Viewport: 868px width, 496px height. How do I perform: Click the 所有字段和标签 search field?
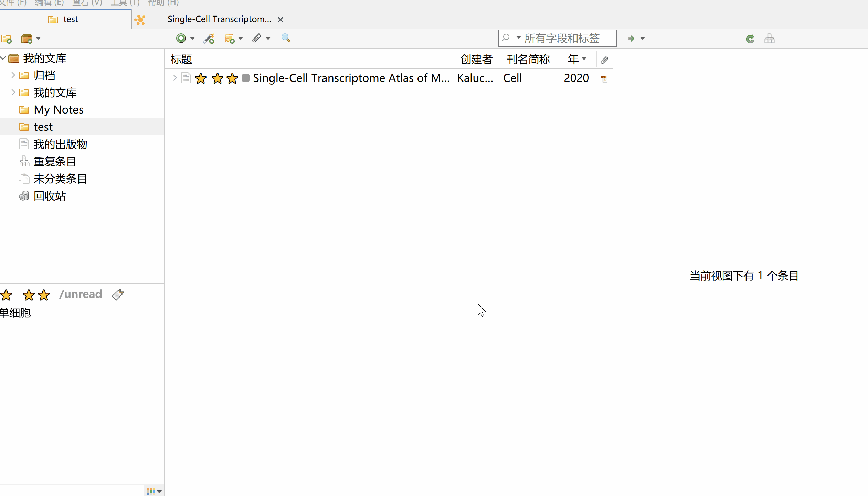click(564, 38)
